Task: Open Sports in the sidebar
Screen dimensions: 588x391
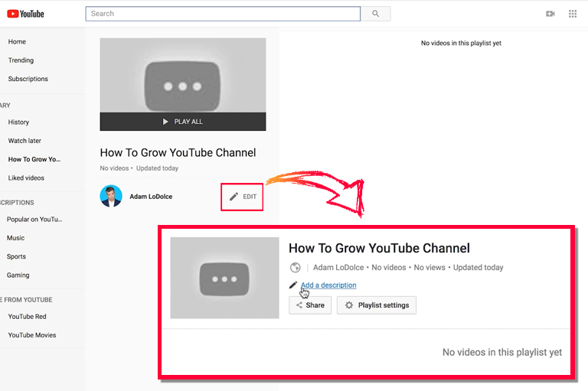Action: click(x=16, y=256)
